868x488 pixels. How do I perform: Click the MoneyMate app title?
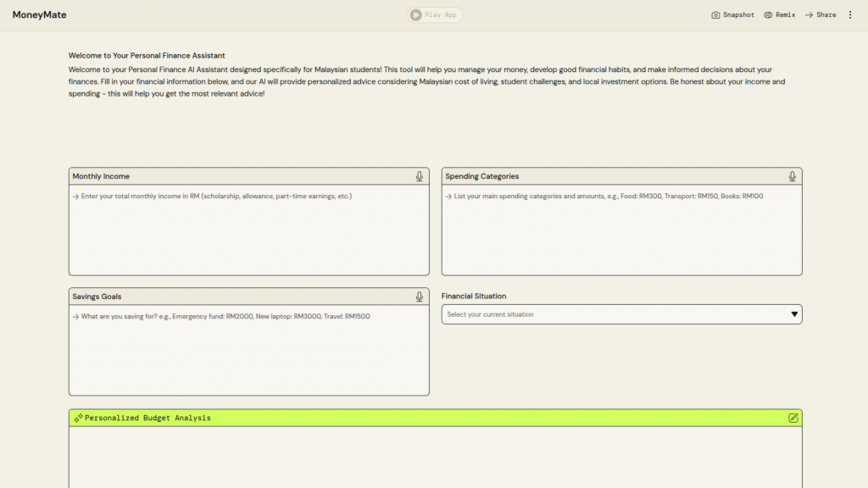pos(39,15)
